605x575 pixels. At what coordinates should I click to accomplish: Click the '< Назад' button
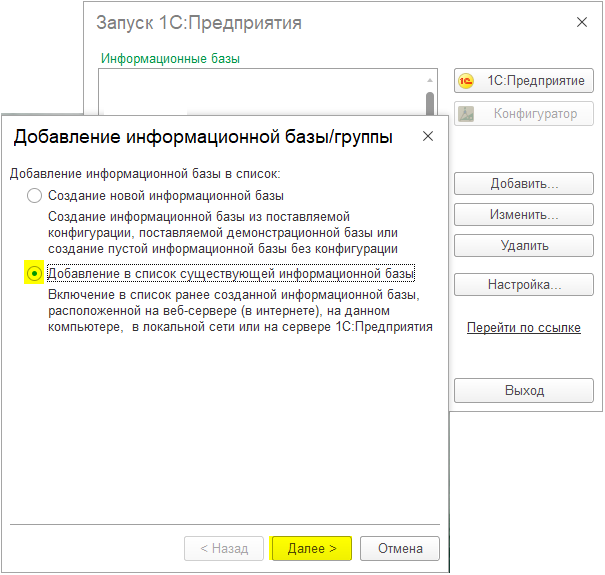pyautogui.click(x=224, y=548)
